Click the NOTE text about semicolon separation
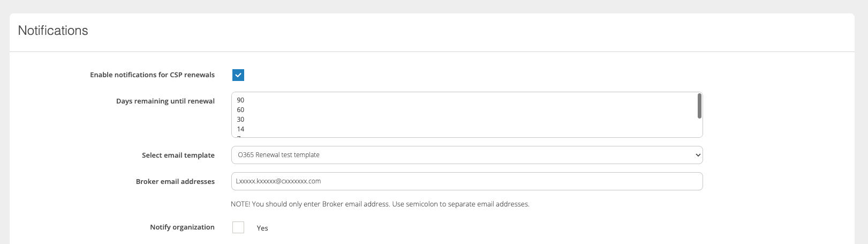The height and width of the screenshot is (244, 868). point(380,204)
